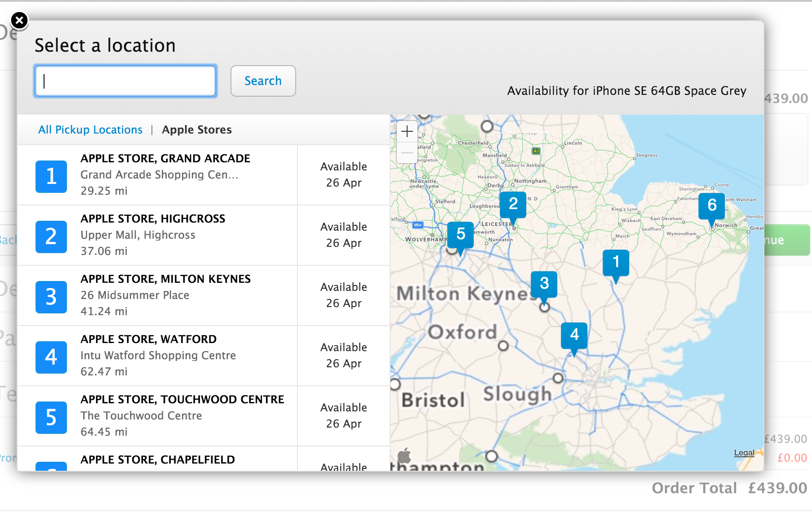Click the location search input field

point(125,81)
